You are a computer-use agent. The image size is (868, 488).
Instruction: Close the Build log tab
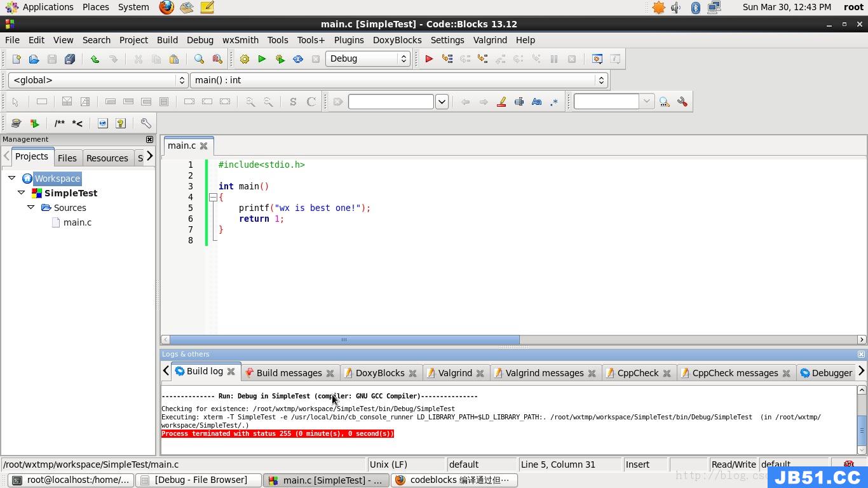click(x=231, y=371)
